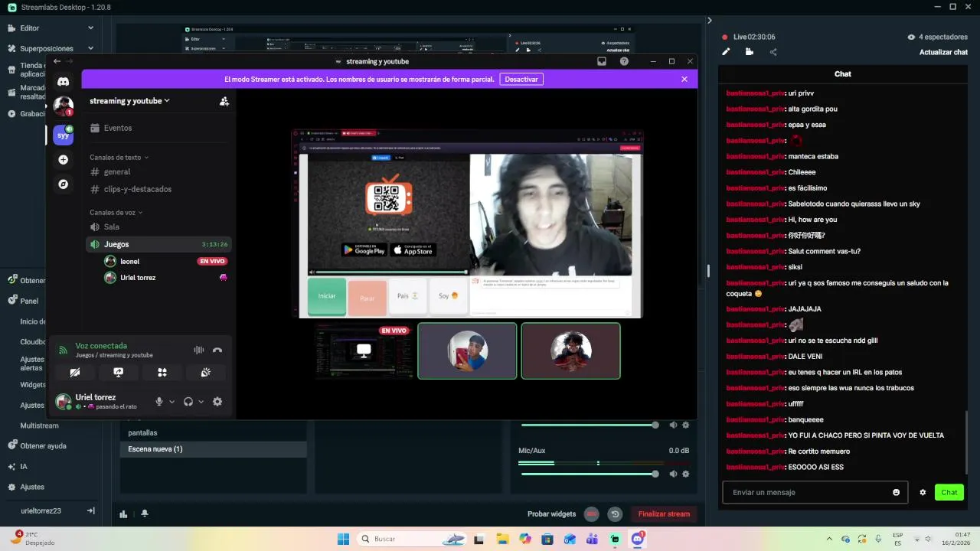Open Windows Start menu
Viewport: 980px width, 551px height.
[343, 539]
